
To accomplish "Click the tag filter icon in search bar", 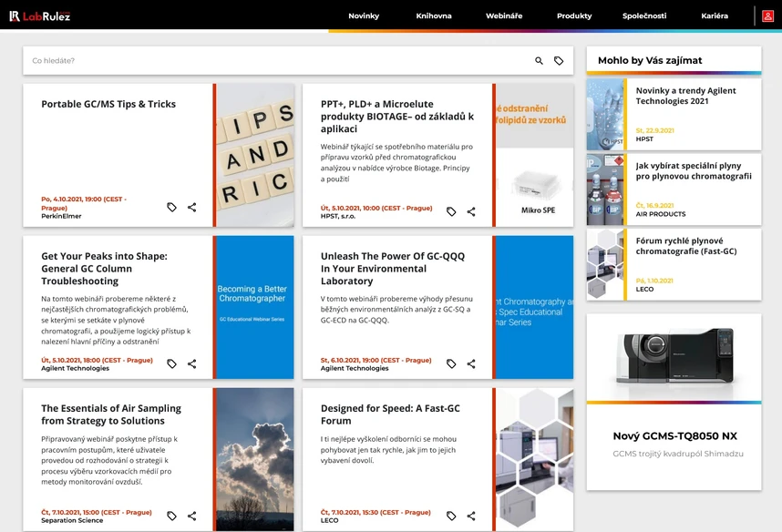I will tap(559, 61).
